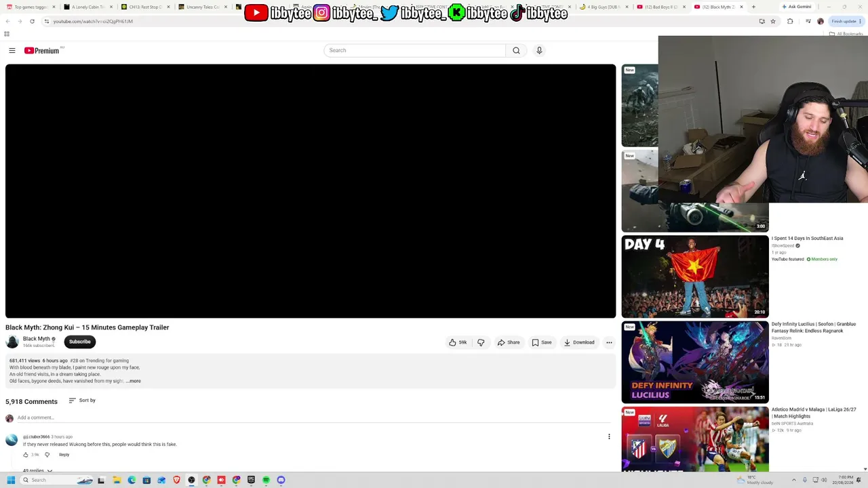Click the Finish update browser button
The height and width of the screenshot is (488, 868).
pyautogui.click(x=846, y=21)
